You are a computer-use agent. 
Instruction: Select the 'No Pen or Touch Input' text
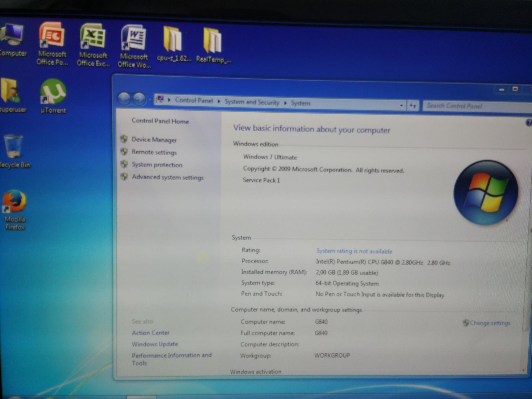[x=380, y=294]
